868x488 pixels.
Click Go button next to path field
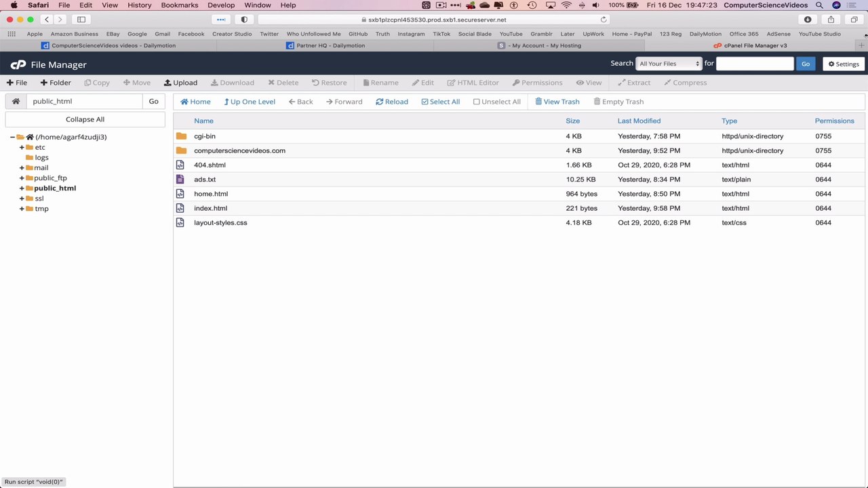(154, 101)
